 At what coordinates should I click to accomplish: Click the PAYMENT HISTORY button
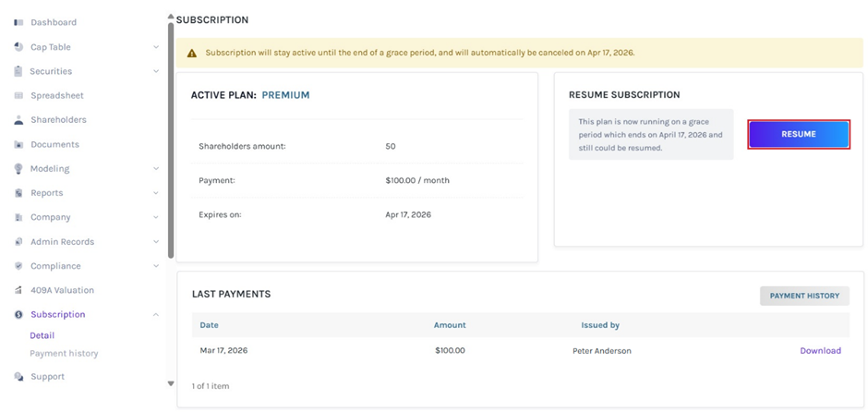804,296
